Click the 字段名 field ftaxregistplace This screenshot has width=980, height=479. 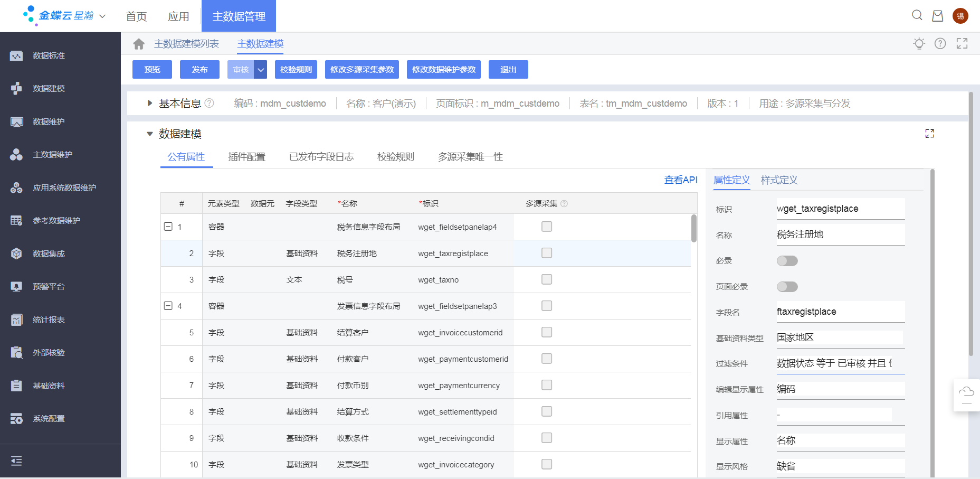click(841, 312)
